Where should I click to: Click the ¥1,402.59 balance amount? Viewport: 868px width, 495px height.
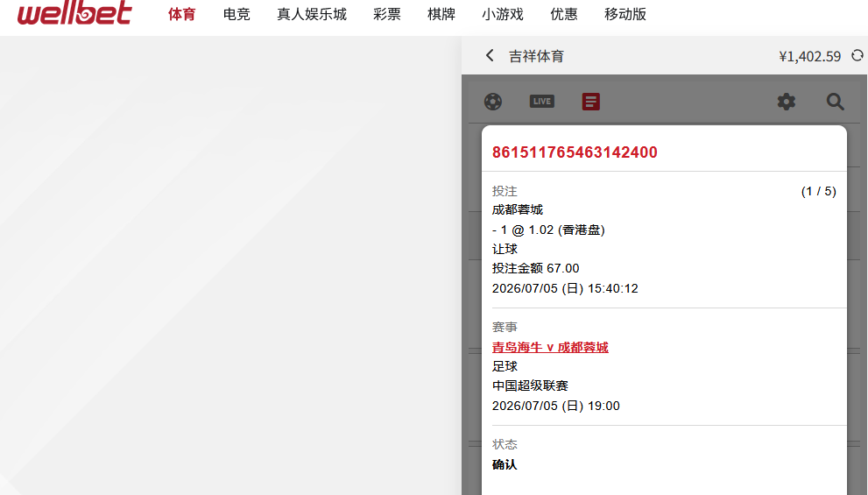point(810,56)
